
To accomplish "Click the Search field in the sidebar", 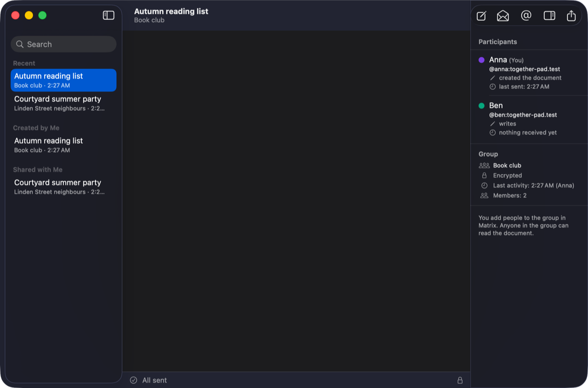I will pyautogui.click(x=63, y=44).
